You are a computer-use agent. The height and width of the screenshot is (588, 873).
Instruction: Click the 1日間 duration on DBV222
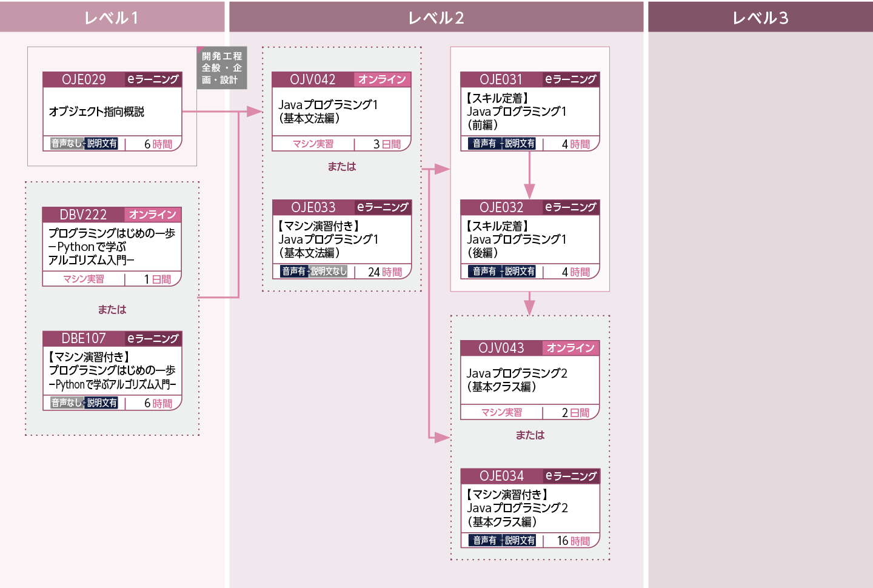(158, 279)
